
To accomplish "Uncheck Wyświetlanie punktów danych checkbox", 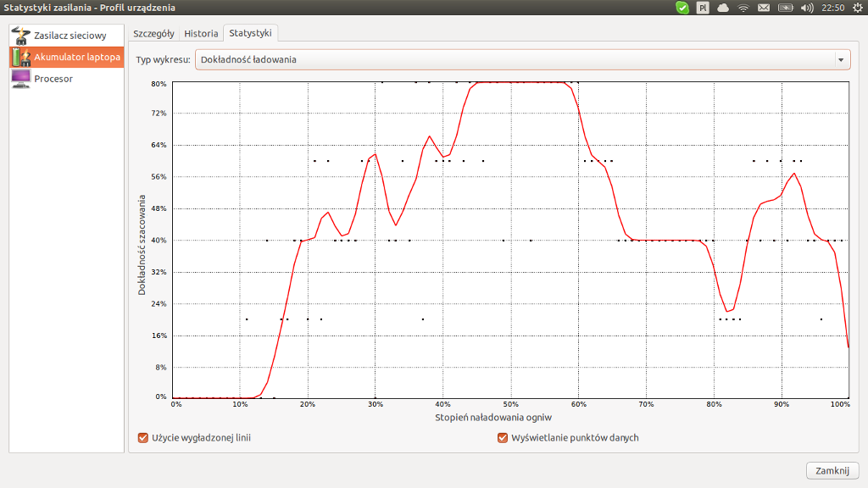I will (x=503, y=438).
